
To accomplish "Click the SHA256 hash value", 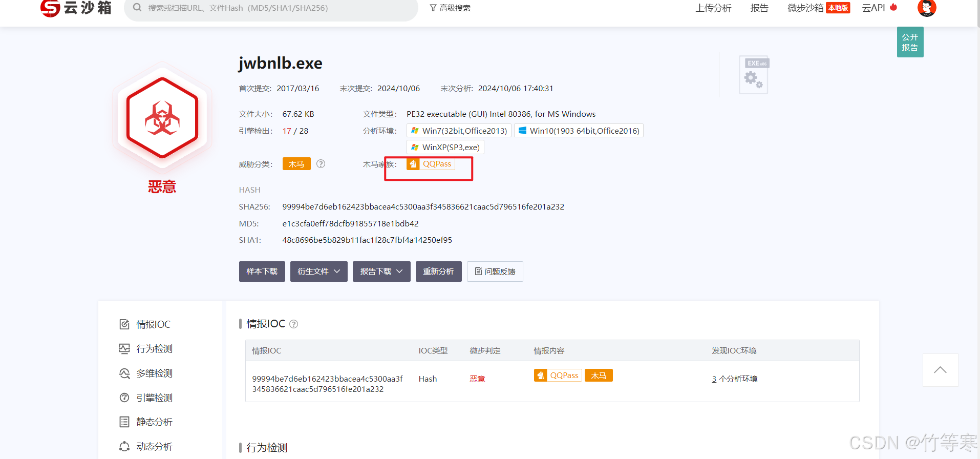I will pyautogui.click(x=423, y=207).
